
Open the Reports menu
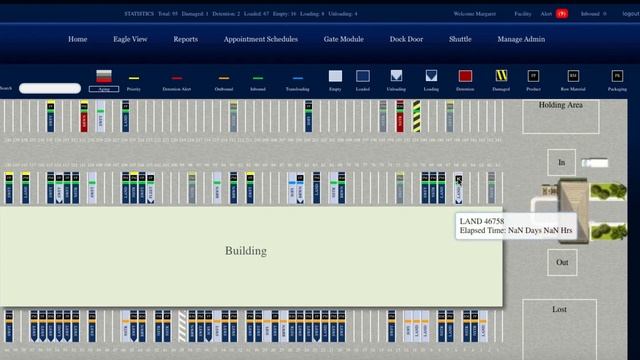(185, 39)
